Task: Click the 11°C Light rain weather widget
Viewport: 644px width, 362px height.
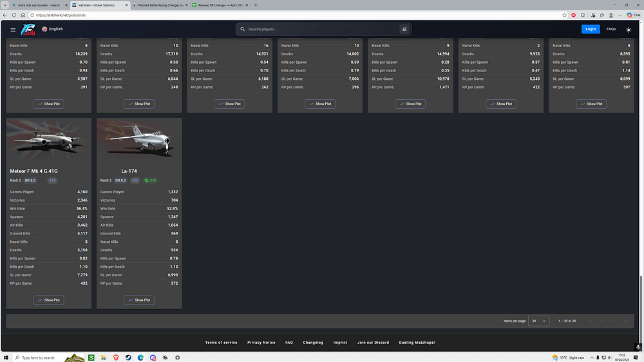Action: click(x=569, y=357)
